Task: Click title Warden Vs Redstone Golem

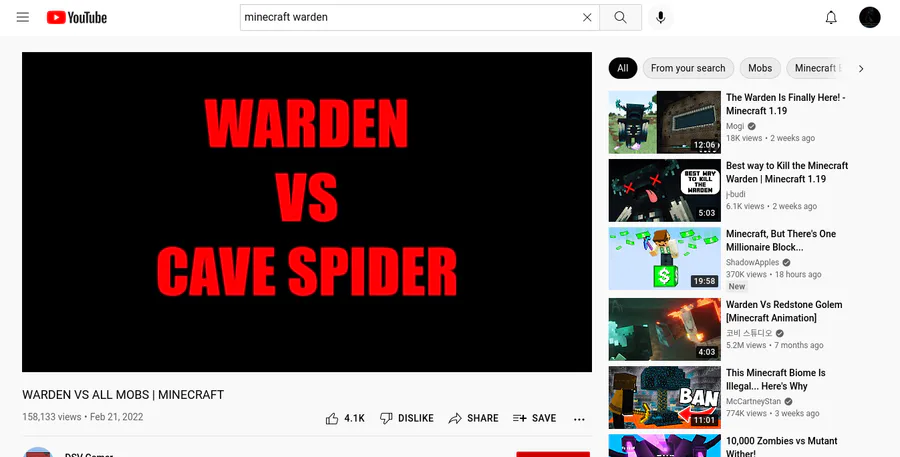Action: coord(784,312)
